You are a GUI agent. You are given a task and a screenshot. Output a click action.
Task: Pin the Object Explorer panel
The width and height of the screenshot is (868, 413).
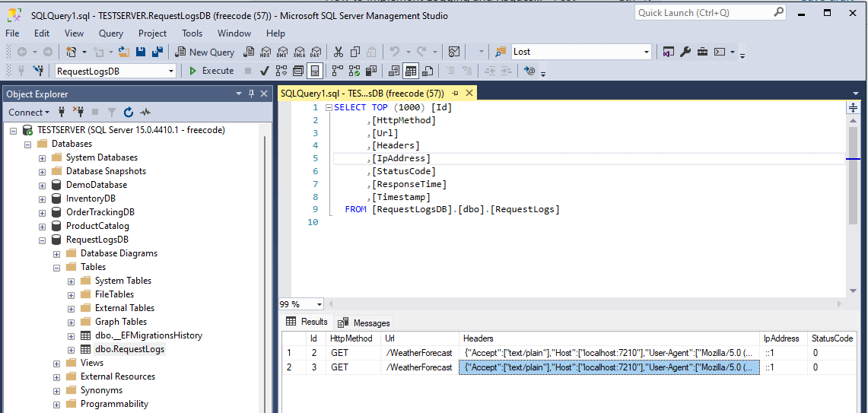(x=251, y=94)
